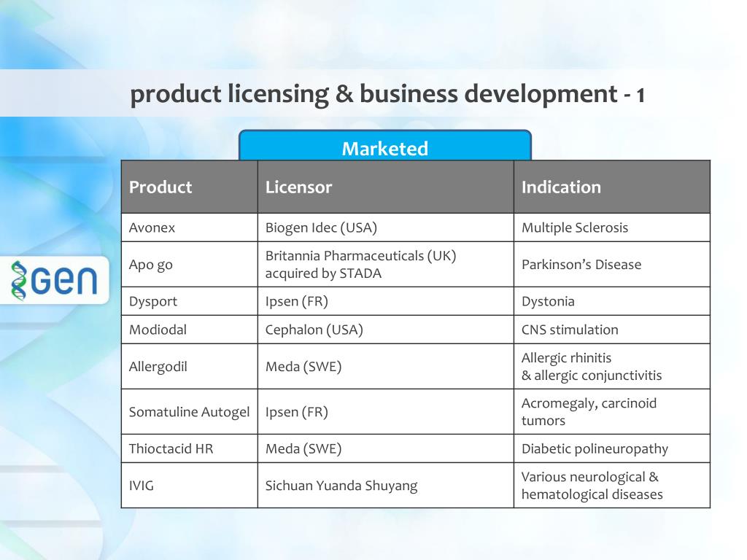Click the 'Licensor' column header
747x560 pixels.
[386, 187]
